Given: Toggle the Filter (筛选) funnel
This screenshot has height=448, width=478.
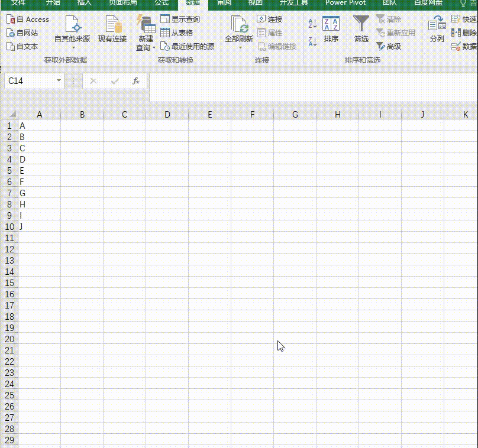Looking at the screenshot, I should tap(361, 29).
